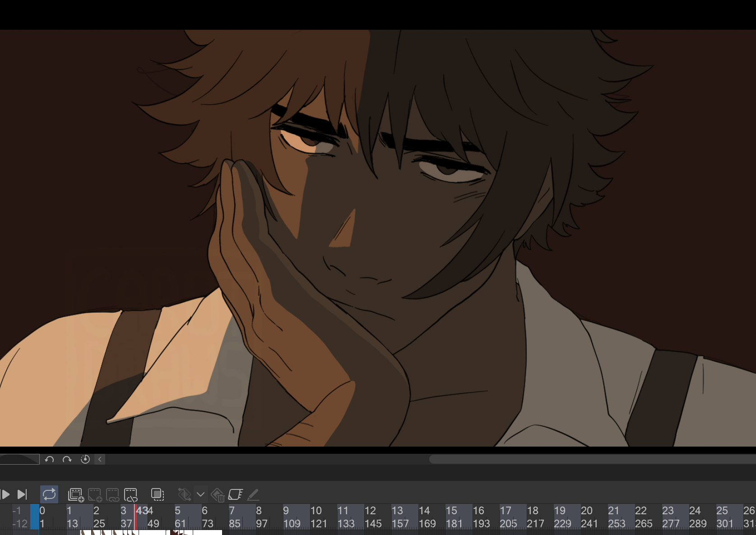Click the pencil edit icon in timeline toolbar
This screenshot has width=756, height=535.
(253, 494)
